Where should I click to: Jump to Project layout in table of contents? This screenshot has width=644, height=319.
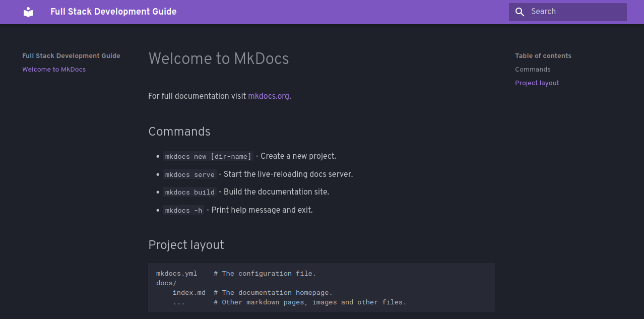pos(537,83)
